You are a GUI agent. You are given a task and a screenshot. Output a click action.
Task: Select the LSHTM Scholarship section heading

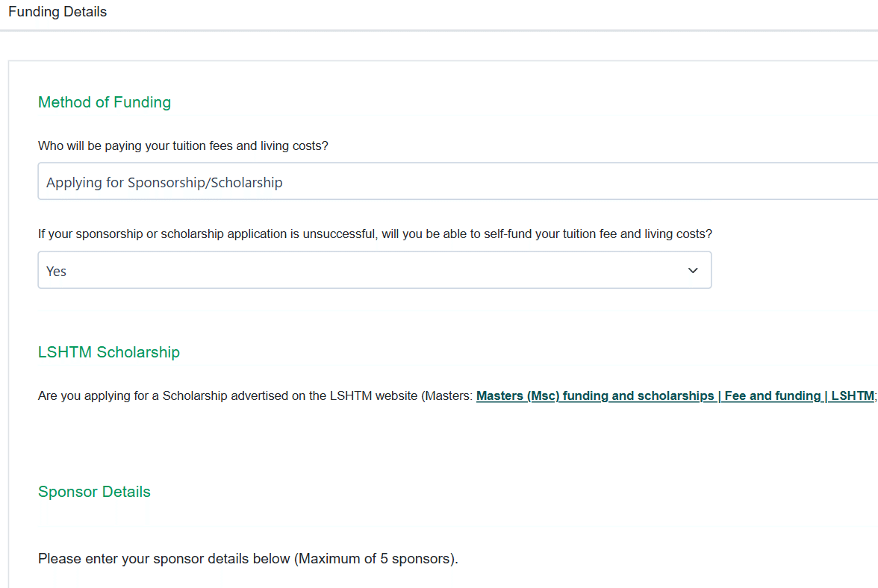point(109,352)
